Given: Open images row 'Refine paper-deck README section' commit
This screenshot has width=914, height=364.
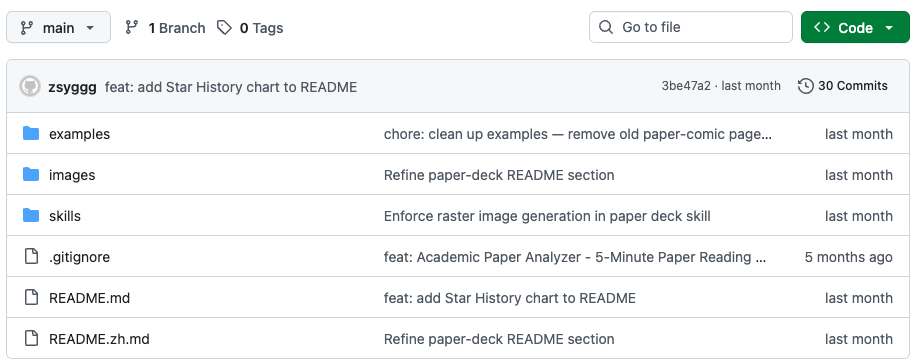Looking at the screenshot, I should click(x=499, y=175).
